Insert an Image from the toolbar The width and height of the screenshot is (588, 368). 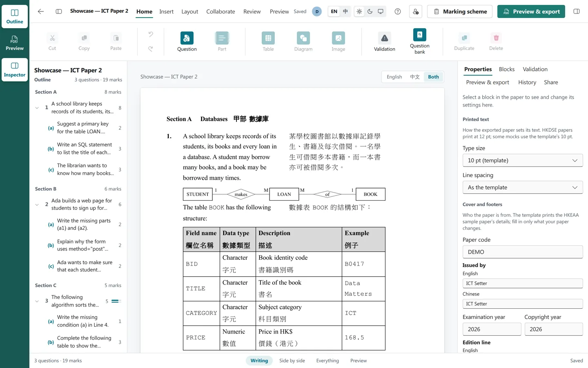[x=338, y=42]
